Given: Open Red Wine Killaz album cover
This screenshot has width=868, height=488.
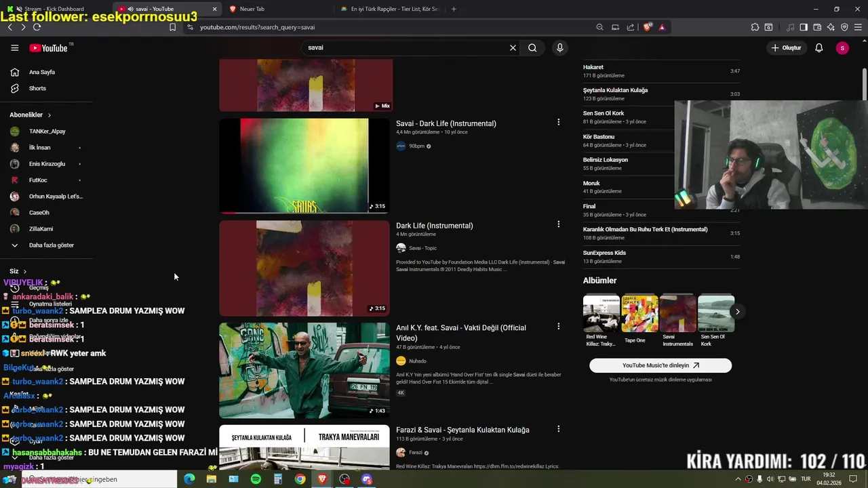Looking at the screenshot, I should [x=601, y=313].
